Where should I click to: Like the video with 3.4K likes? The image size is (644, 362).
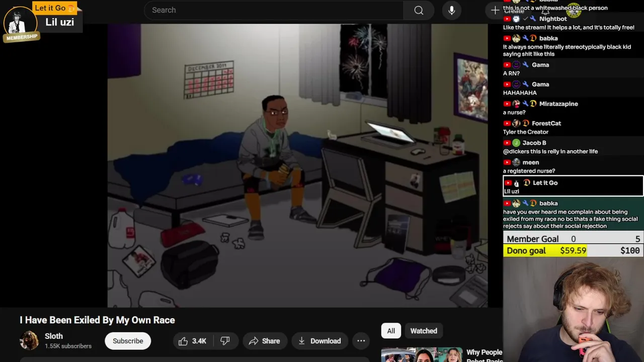coord(192,341)
